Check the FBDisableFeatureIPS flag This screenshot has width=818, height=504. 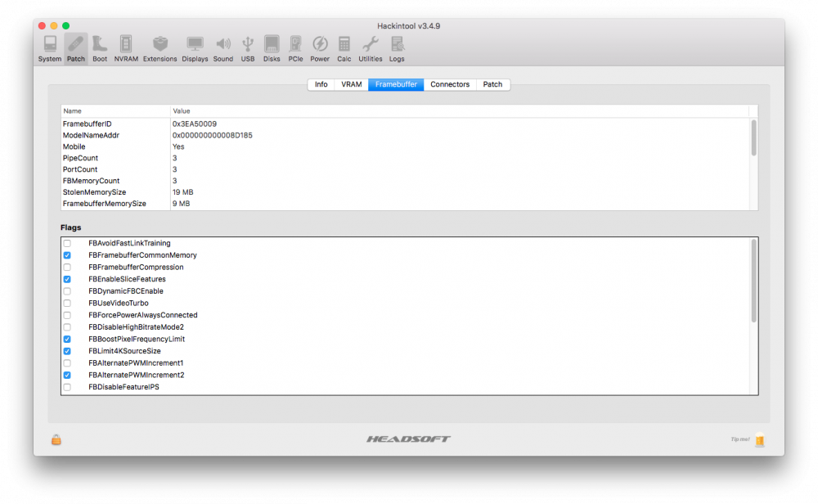click(x=67, y=387)
